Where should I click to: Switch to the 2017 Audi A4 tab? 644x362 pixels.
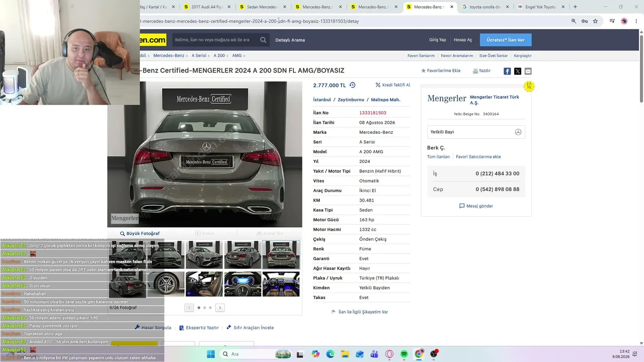[206, 7]
